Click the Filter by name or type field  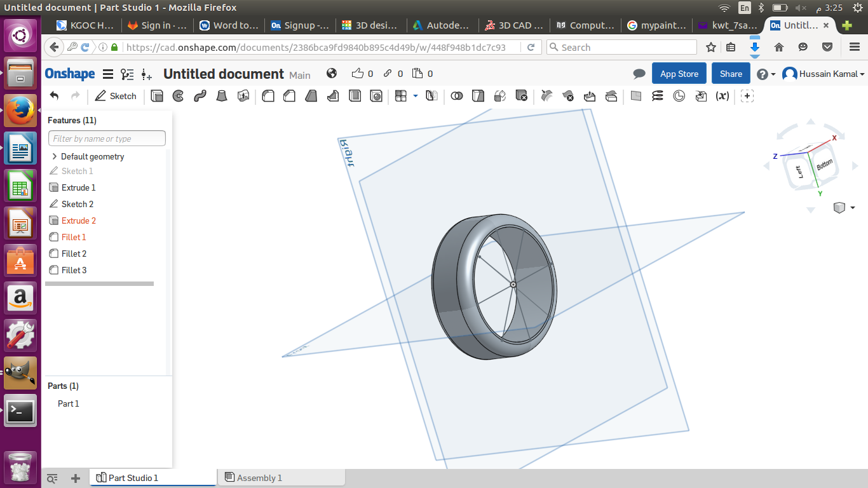pos(107,139)
